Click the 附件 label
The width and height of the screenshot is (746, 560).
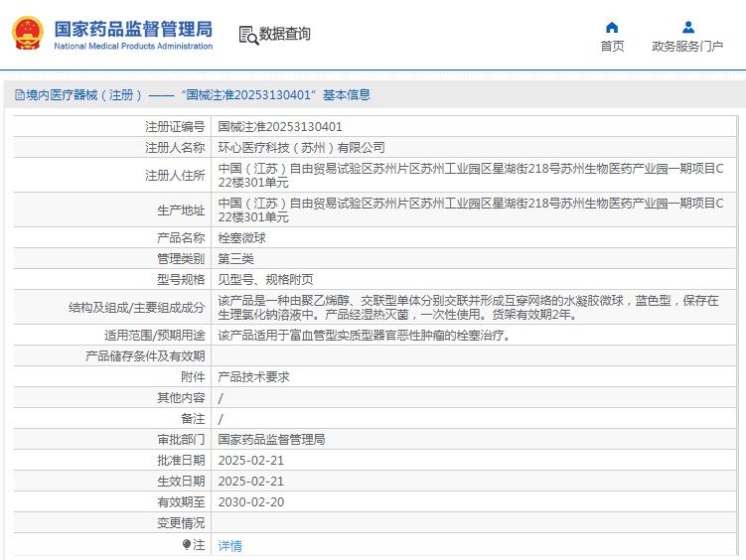(x=193, y=377)
